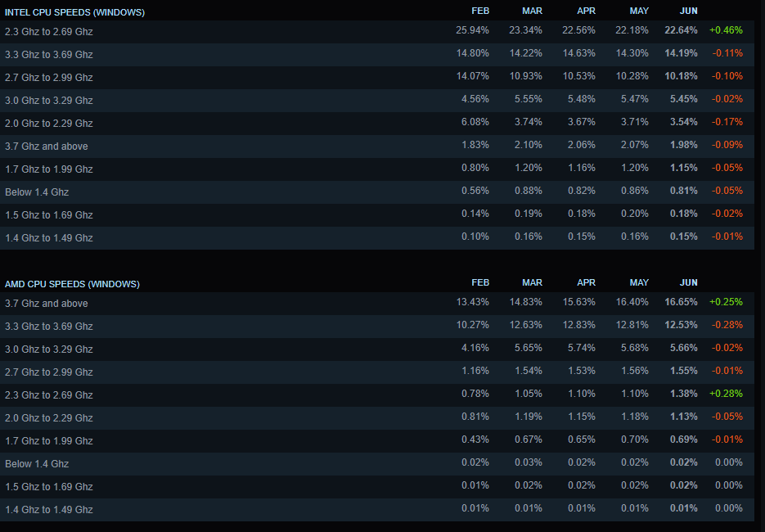
Task: Select the Intel 3.3 Ghz to 3.69 Ghz row
Action: [x=377, y=55]
